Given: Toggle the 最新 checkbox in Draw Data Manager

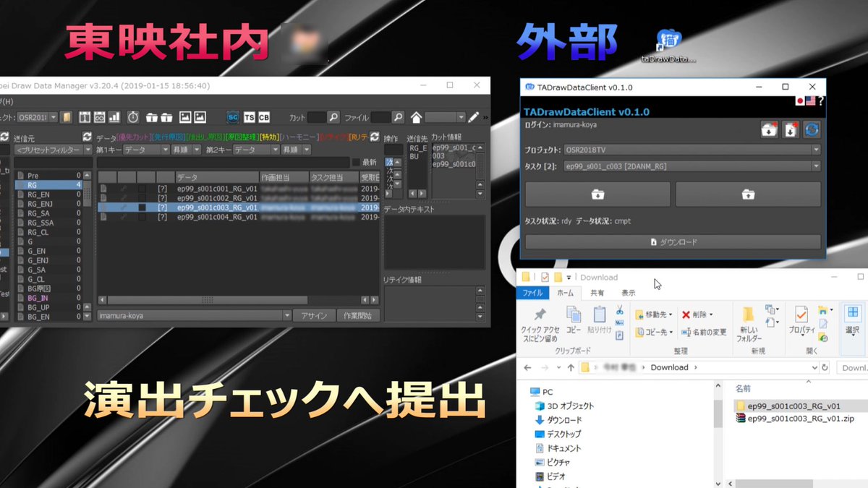Looking at the screenshot, I should coord(355,163).
